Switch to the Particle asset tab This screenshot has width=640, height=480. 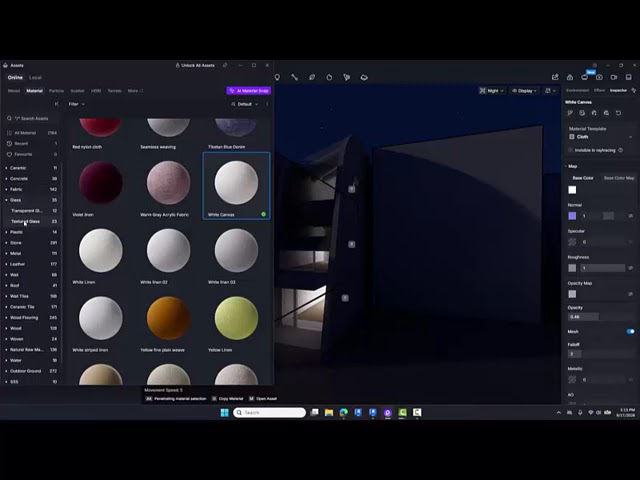click(x=56, y=91)
